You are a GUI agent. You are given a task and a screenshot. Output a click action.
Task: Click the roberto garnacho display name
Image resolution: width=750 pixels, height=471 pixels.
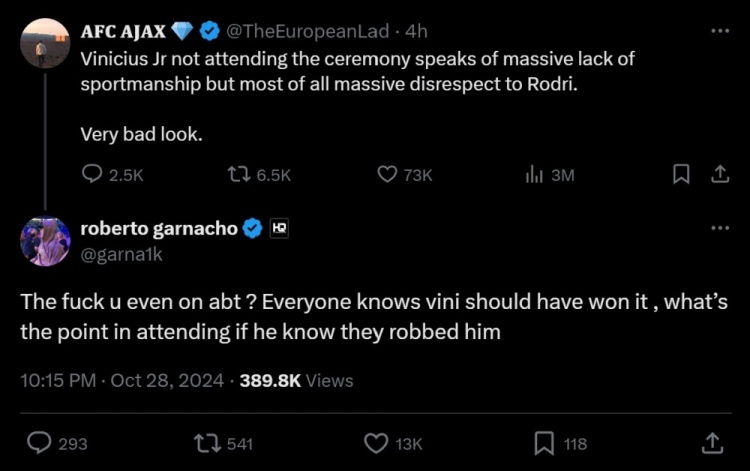[x=159, y=228]
